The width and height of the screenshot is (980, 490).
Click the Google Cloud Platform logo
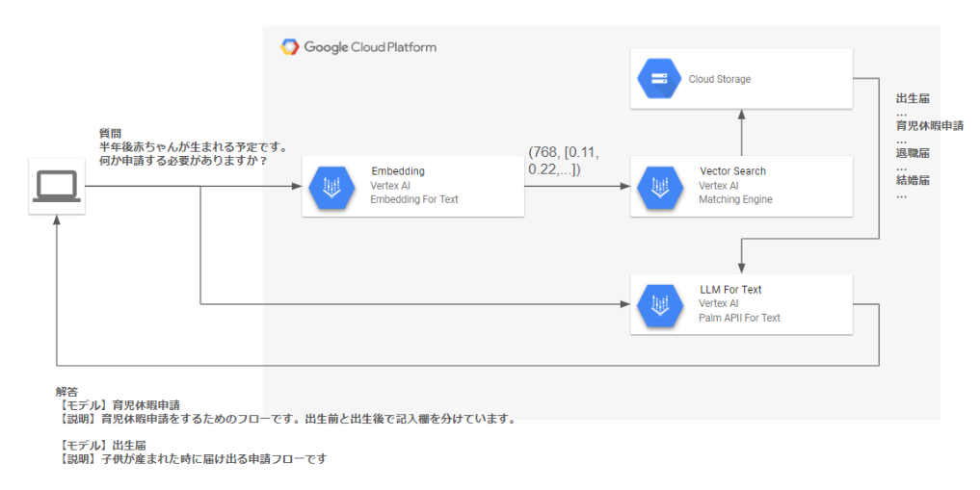pyautogui.click(x=358, y=47)
